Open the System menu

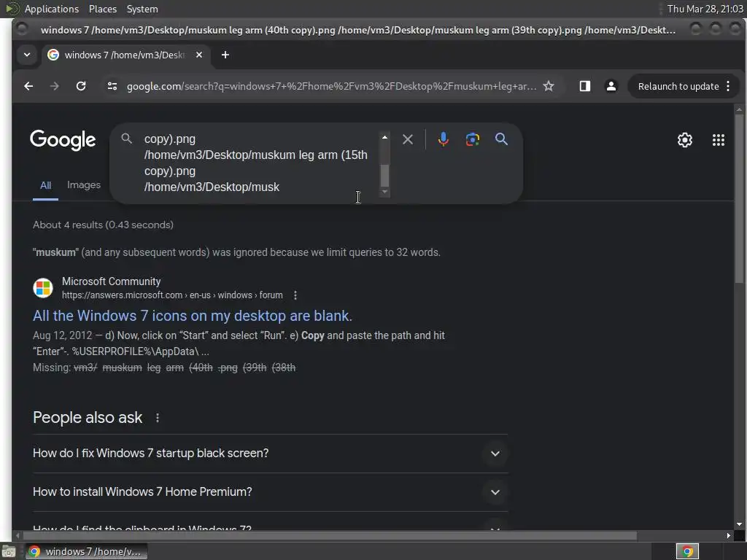point(142,9)
